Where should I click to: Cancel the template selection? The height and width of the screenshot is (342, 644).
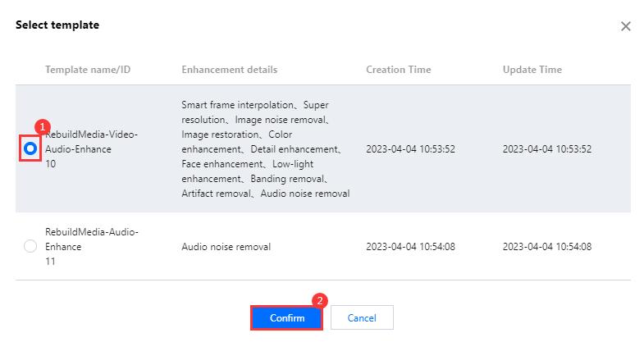[362, 317]
